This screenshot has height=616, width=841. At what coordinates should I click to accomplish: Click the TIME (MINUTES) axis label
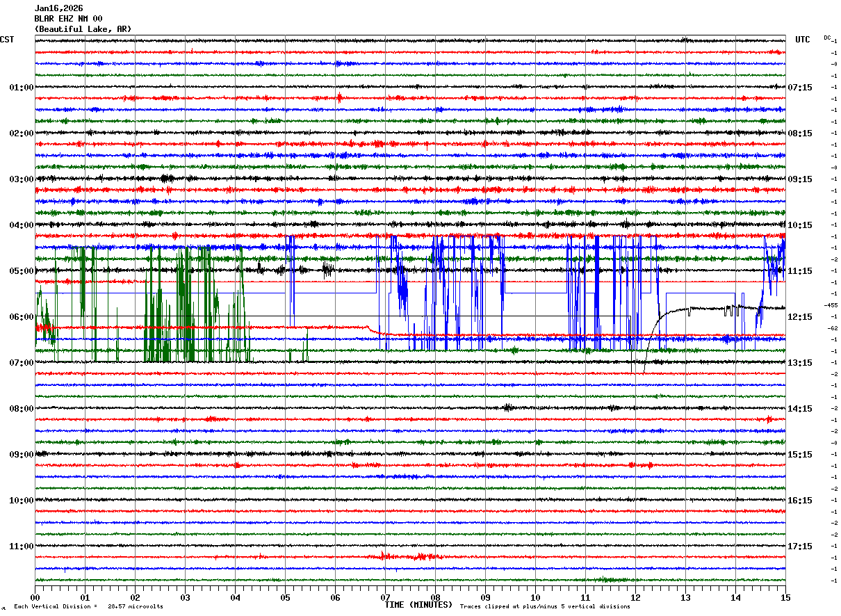(418, 605)
